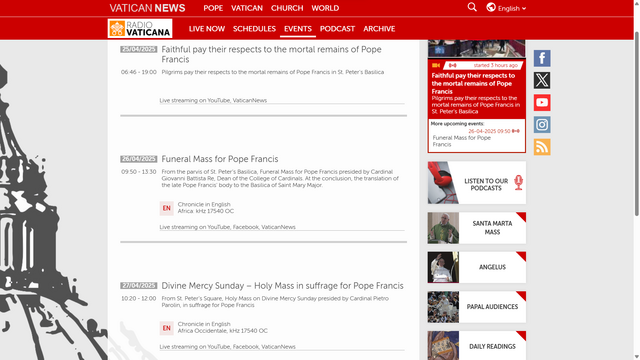This screenshot has height=360, width=640.
Task: Open the PAPAL AUDIENCES card
Action: click(476, 307)
